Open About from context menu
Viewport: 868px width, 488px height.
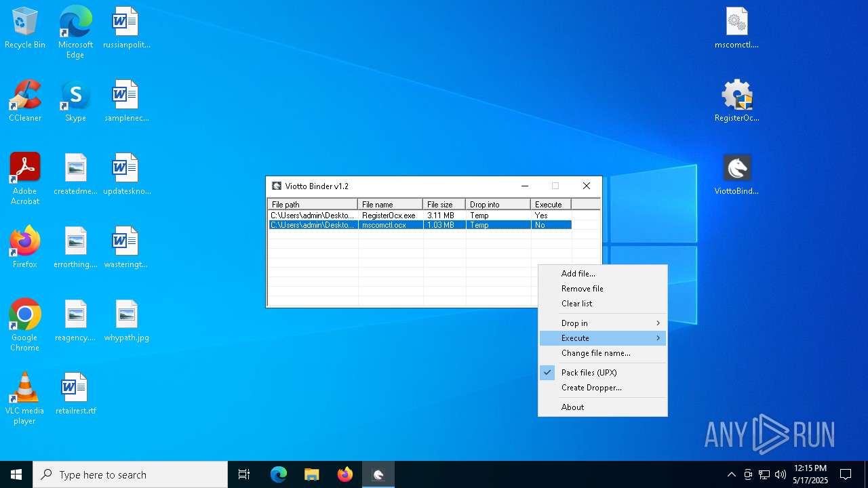(603, 407)
